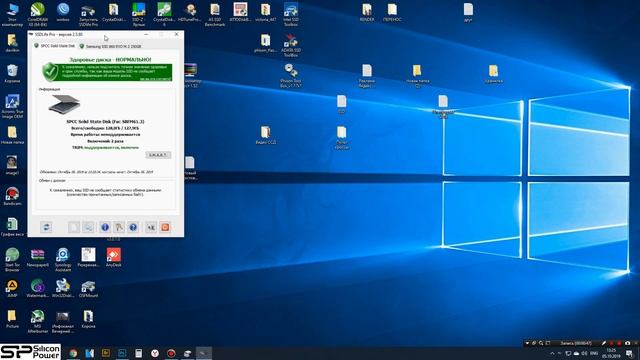Open the red Bandicam taskbar icon
640x360 pixels.
[x=171, y=353]
